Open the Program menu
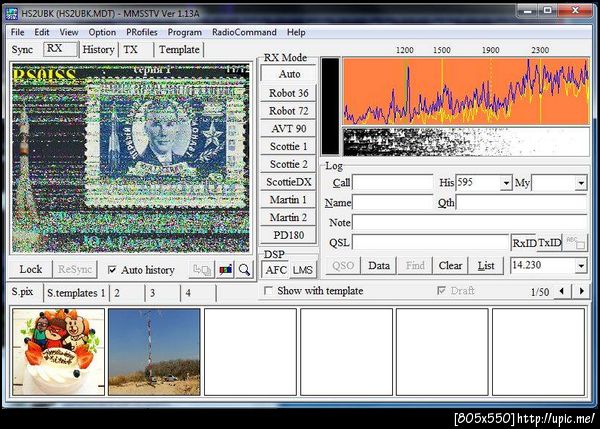This screenshot has height=429, width=600. 184,32
